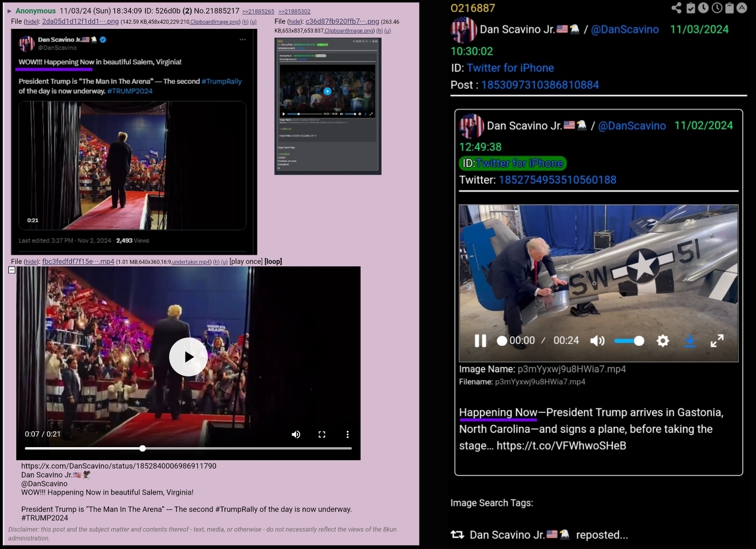Viewport: 756px width, 549px height.
Task: Open post number 1853097310386810884
Action: tap(540, 85)
